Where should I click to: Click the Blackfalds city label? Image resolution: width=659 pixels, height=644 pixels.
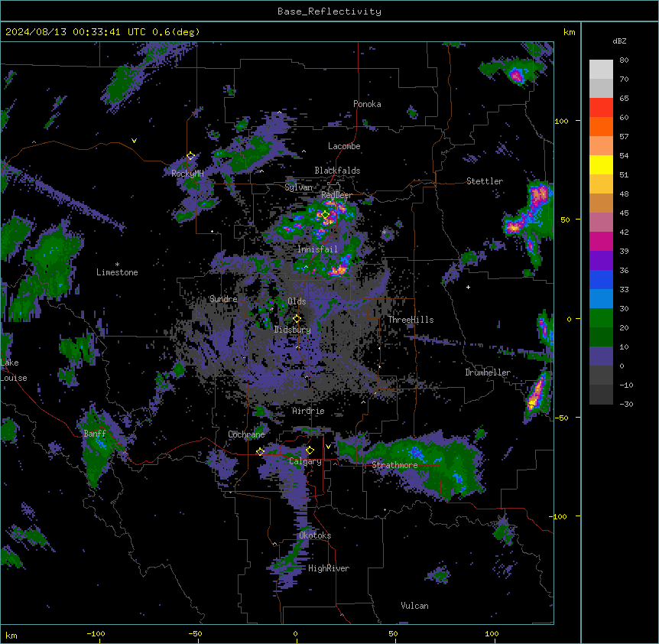337,171
